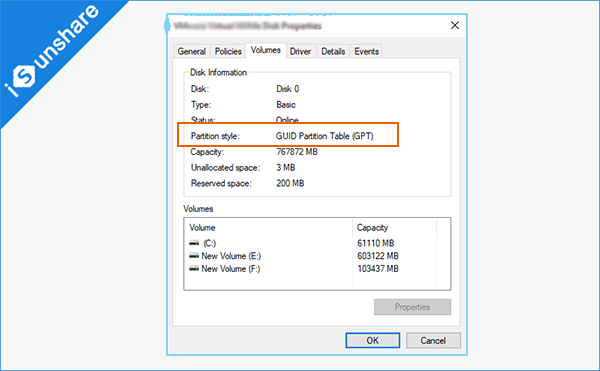Click the 103437 MB capacity value

[378, 269]
